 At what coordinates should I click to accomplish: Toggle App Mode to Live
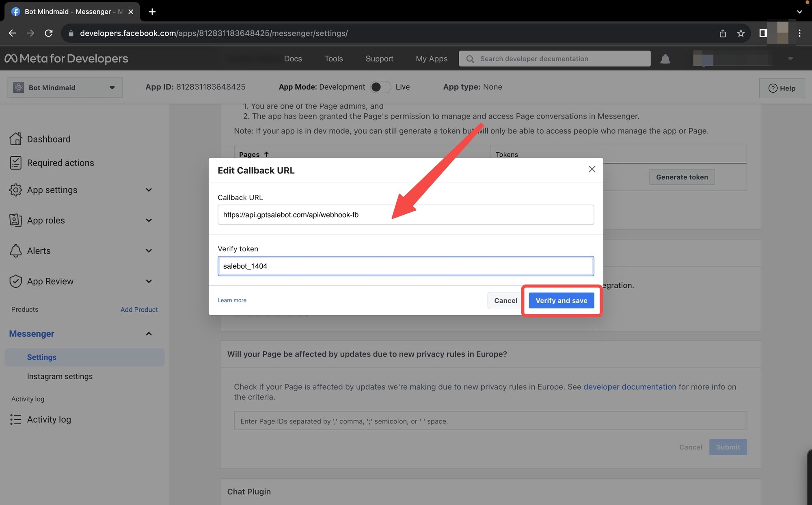380,87
